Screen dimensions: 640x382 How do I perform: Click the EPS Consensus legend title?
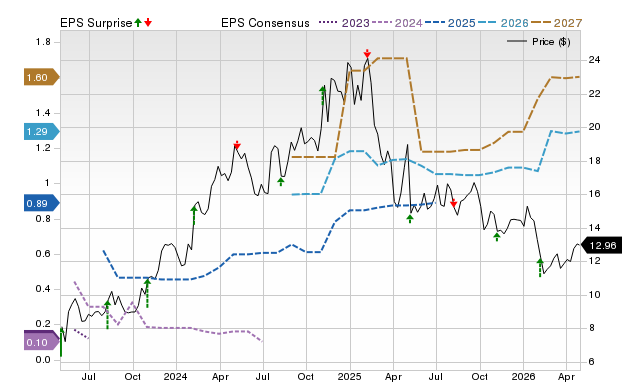click(265, 23)
